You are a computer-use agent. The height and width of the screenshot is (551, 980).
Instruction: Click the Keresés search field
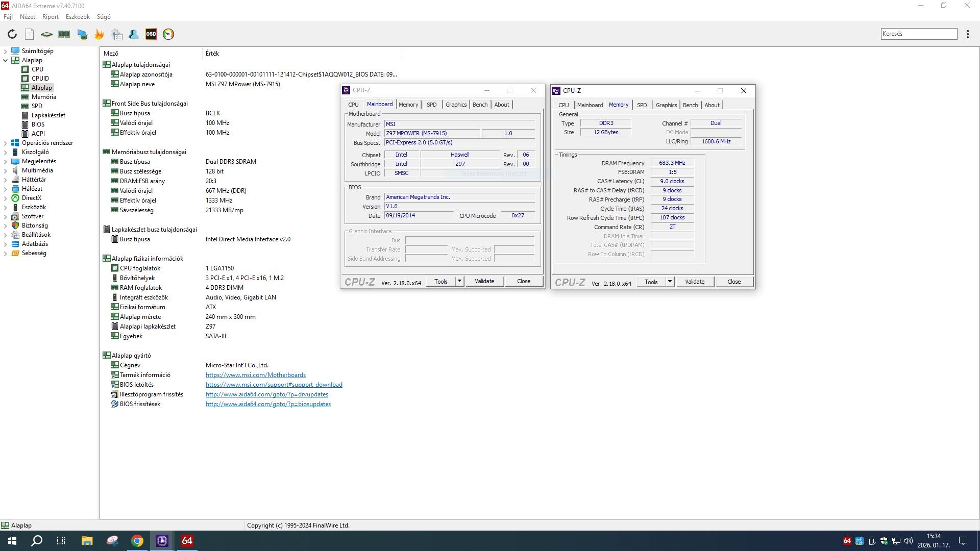pos(918,34)
